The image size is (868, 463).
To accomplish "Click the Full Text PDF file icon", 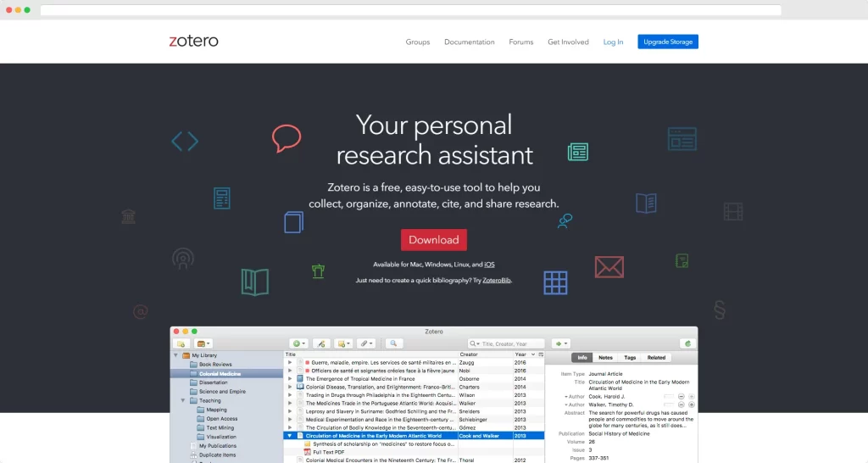I will 307,452.
